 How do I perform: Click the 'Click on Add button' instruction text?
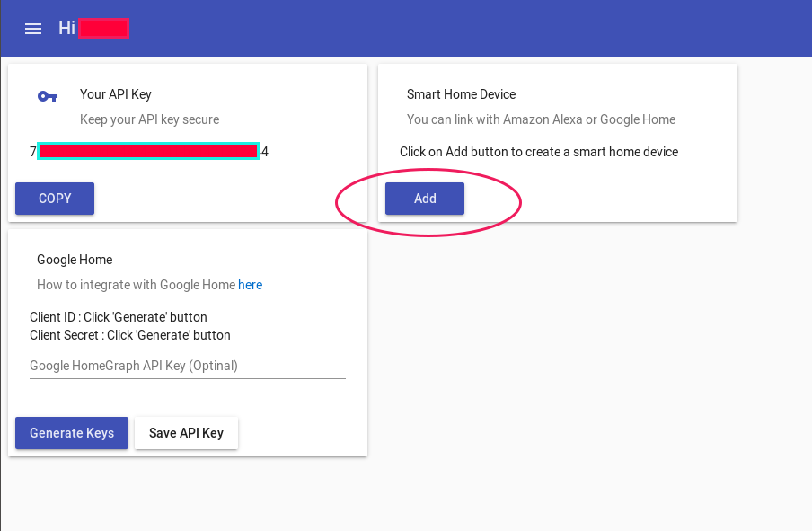pyautogui.click(x=539, y=152)
